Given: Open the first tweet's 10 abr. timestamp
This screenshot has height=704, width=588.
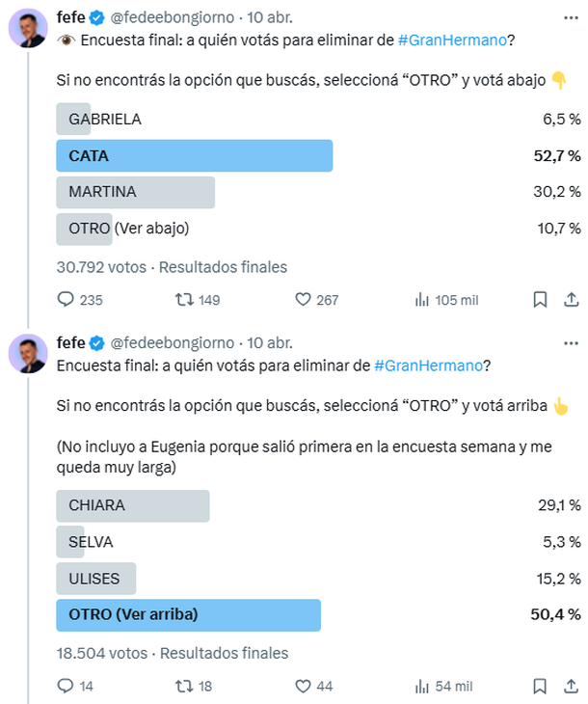Looking at the screenshot, I should point(274,16).
